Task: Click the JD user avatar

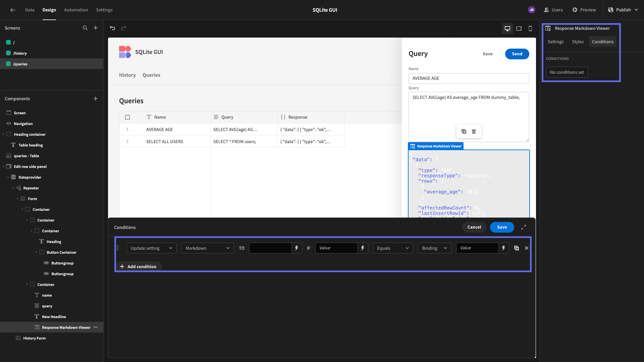Action: pyautogui.click(x=532, y=10)
